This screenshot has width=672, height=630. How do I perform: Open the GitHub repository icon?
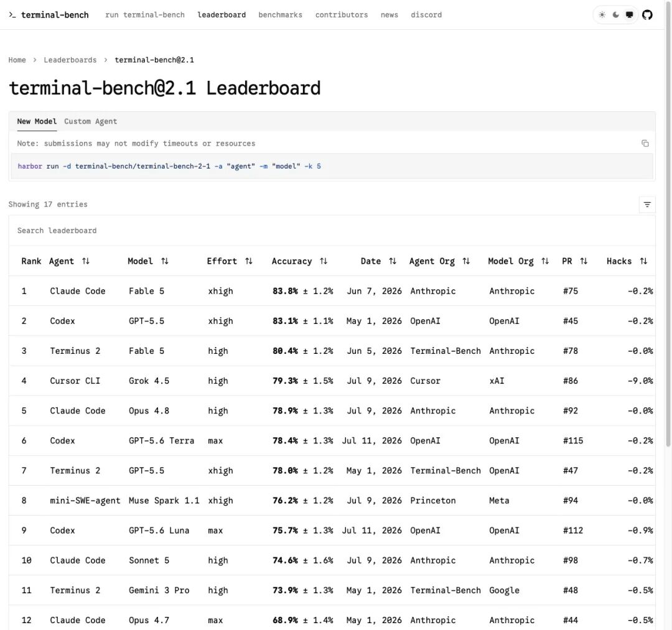click(x=647, y=15)
